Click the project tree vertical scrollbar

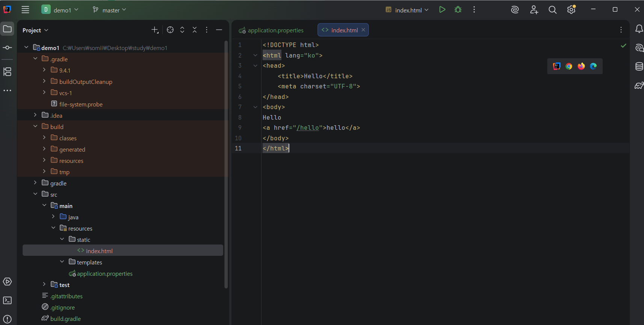pos(226,164)
